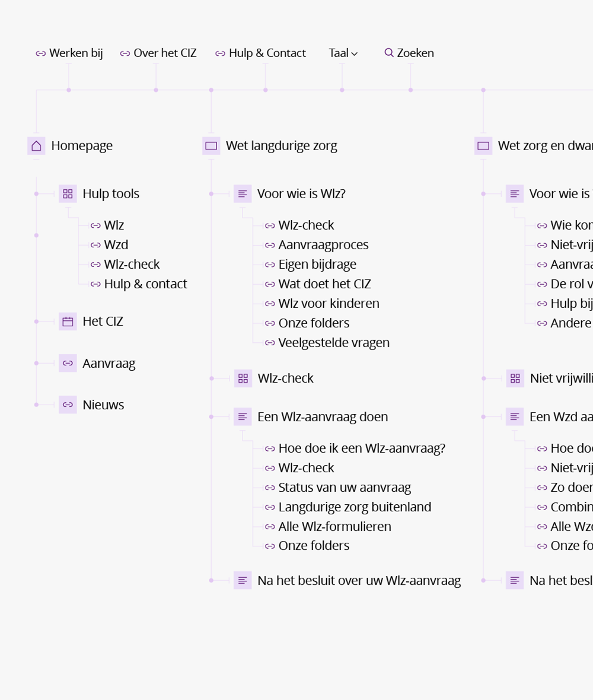Click the Wet langdurige zorg page icon
Image resolution: width=593 pixels, height=700 pixels.
click(211, 146)
